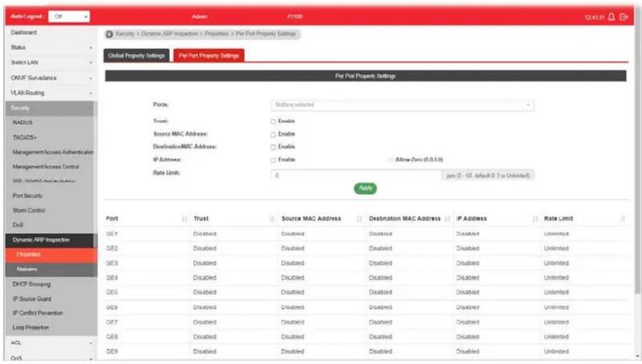The image size is (642, 364).
Task: Open Management Access Authentication page
Action: [x=53, y=152]
